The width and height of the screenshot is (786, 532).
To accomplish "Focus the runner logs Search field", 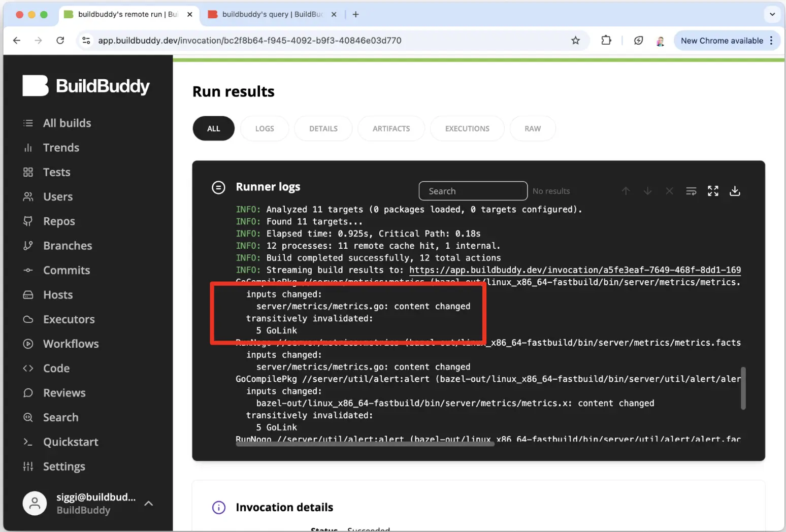I will click(473, 191).
